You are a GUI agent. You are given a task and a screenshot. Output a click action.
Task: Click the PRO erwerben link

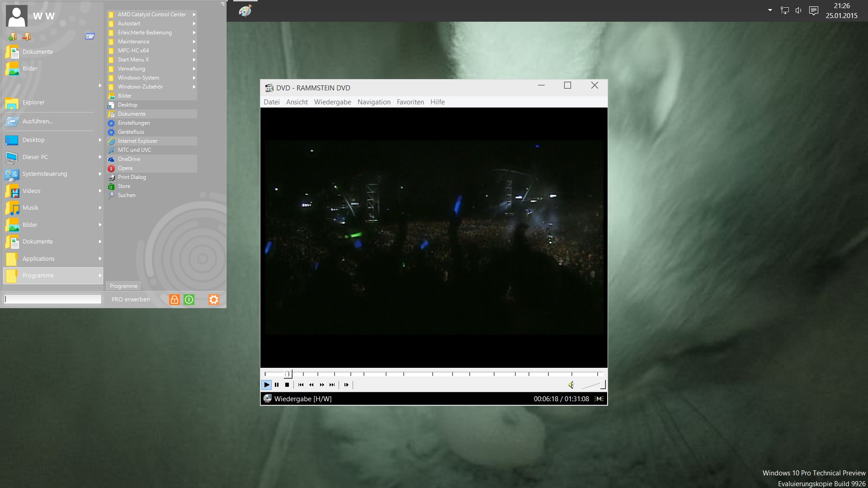point(131,300)
